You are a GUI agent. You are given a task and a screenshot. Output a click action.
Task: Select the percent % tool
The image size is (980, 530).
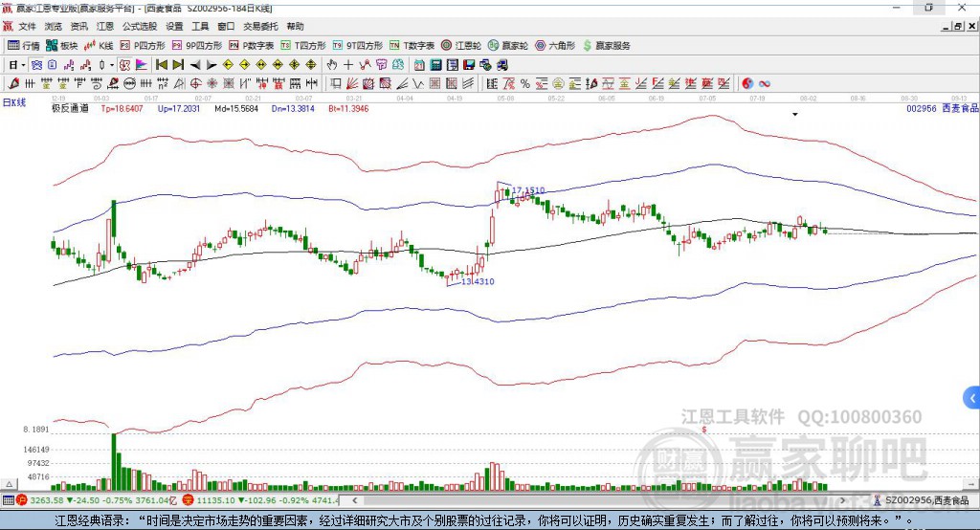click(x=525, y=84)
